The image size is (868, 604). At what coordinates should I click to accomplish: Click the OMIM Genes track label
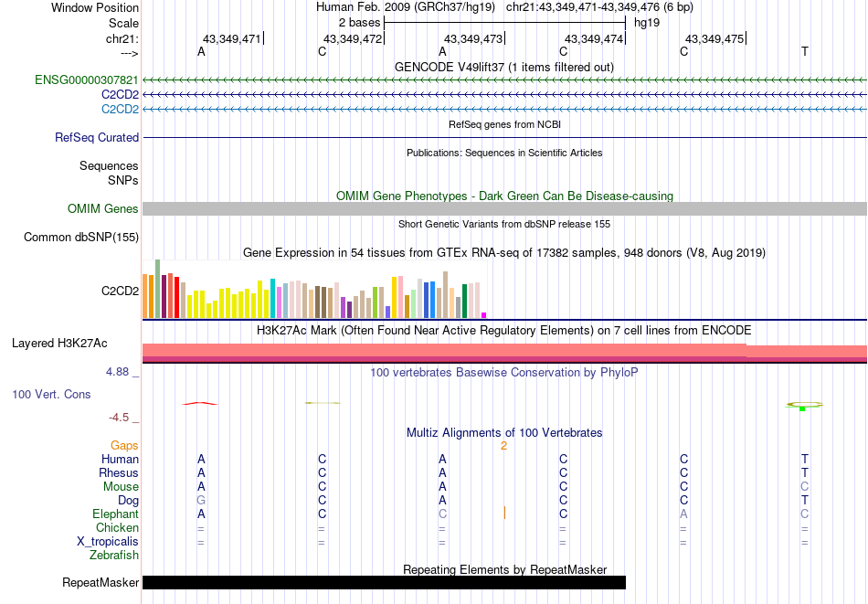coord(103,208)
